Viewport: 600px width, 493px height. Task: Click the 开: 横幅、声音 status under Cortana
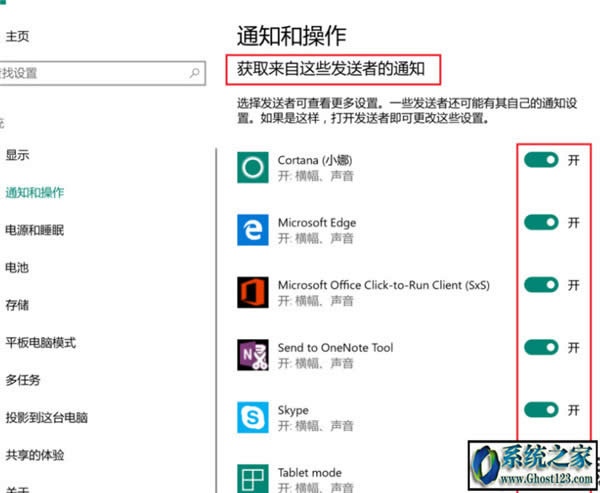tap(316, 176)
